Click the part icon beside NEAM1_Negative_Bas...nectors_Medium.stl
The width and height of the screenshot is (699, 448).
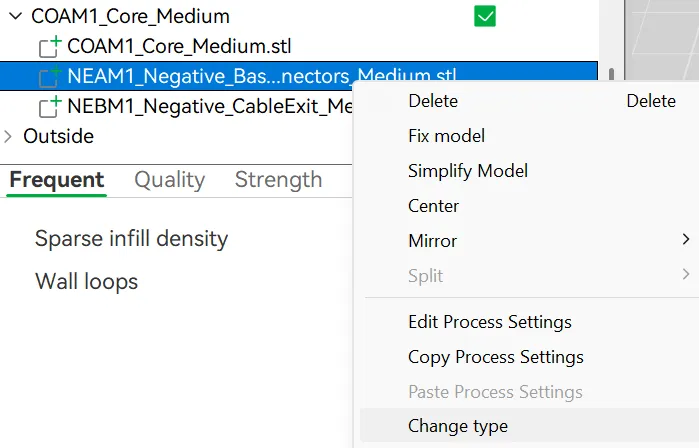point(49,77)
